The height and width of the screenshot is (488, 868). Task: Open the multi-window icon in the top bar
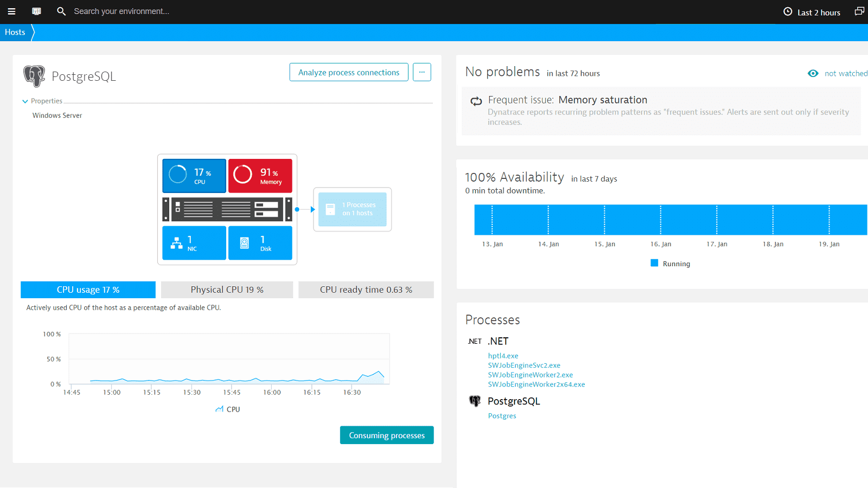[859, 11]
